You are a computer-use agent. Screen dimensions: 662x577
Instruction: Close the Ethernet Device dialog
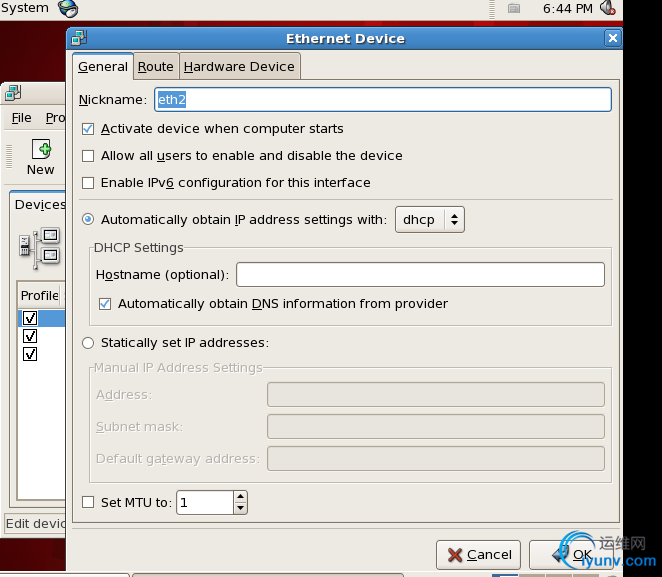[613, 38]
